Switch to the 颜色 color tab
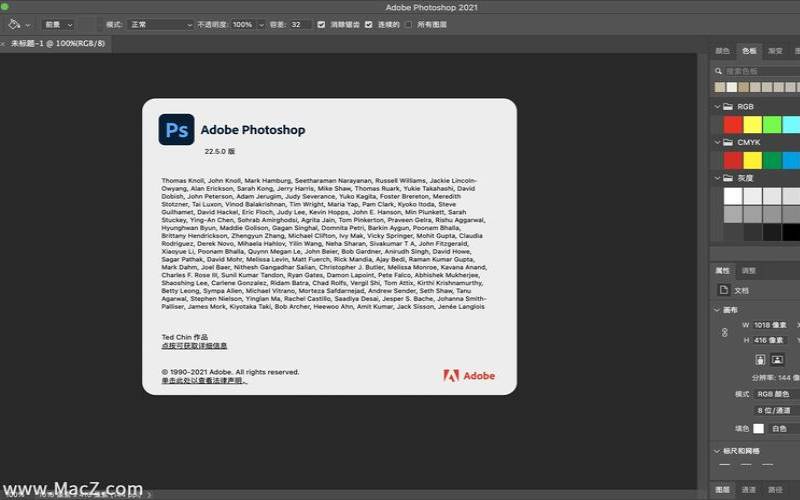 [x=722, y=51]
